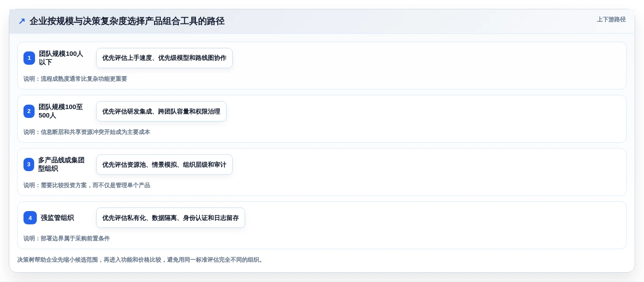The width and height of the screenshot is (644, 282).
Task: Click the step 2 number badge
Action: [29, 111]
